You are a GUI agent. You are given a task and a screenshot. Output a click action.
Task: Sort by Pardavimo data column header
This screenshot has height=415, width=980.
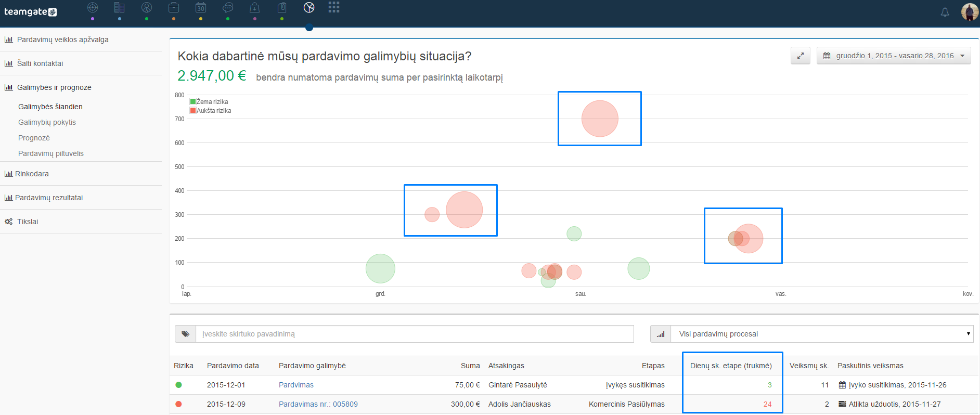pos(233,366)
